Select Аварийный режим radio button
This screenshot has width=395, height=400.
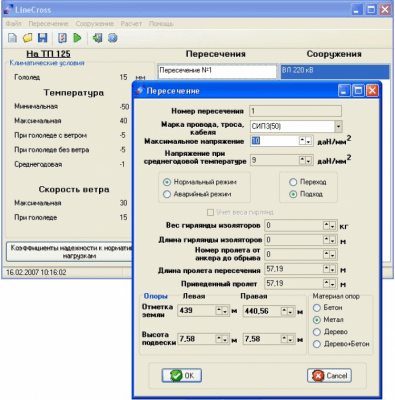click(167, 194)
